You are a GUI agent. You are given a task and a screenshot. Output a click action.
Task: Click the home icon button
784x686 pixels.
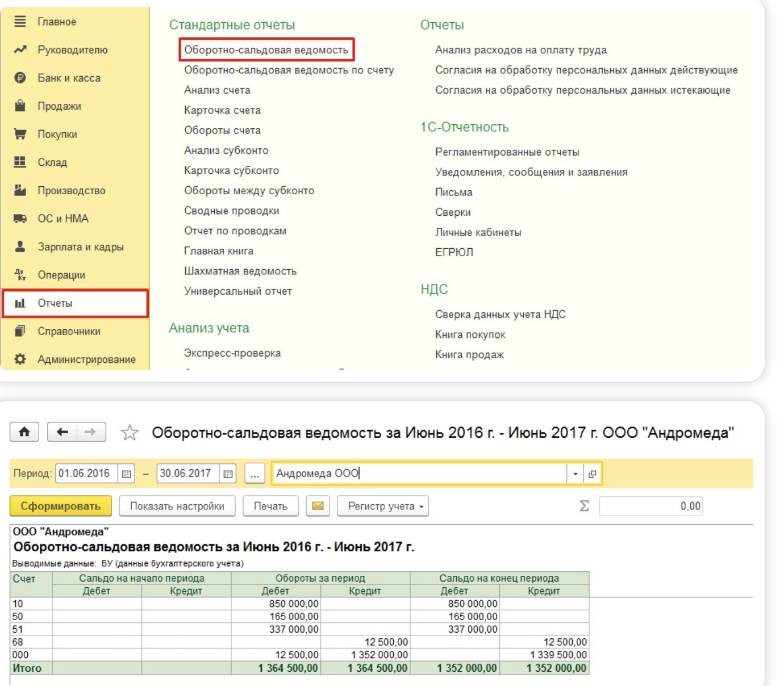pyautogui.click(x=24, y=432)
